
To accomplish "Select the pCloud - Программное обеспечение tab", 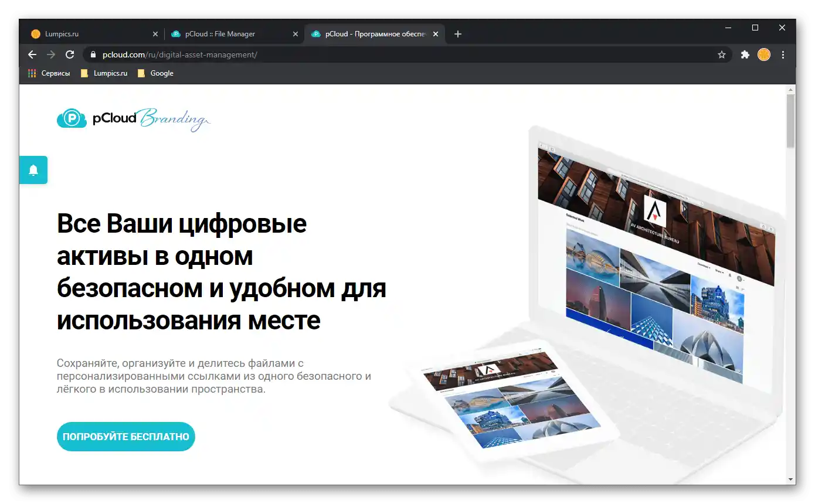I will (374, 34).
